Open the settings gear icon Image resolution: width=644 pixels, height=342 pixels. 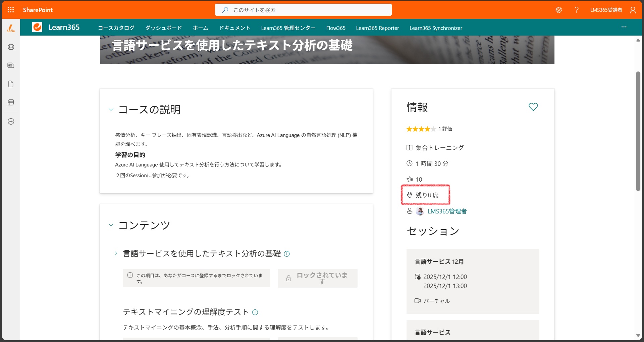point(559,10)
